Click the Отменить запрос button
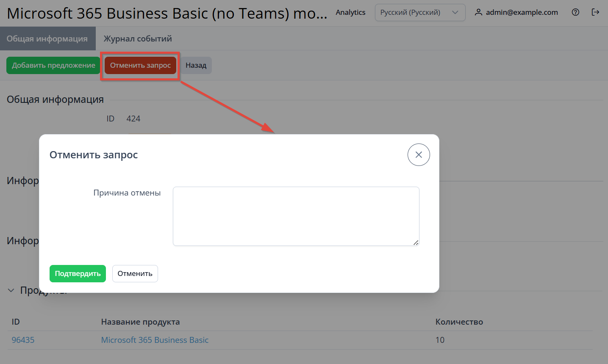Screen dimensions: 608x364 [x=140, y=65]
